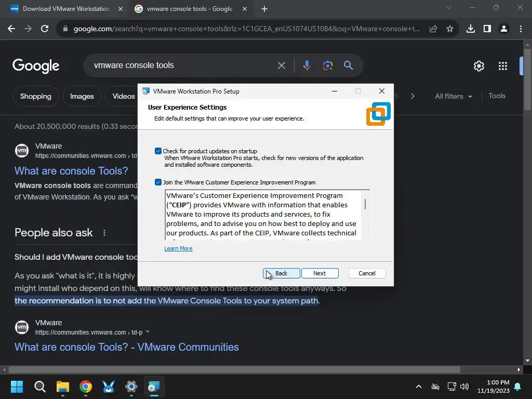Start voice search with microphone icon
This screenshot has height=399, width=532.
coord(307,65)
